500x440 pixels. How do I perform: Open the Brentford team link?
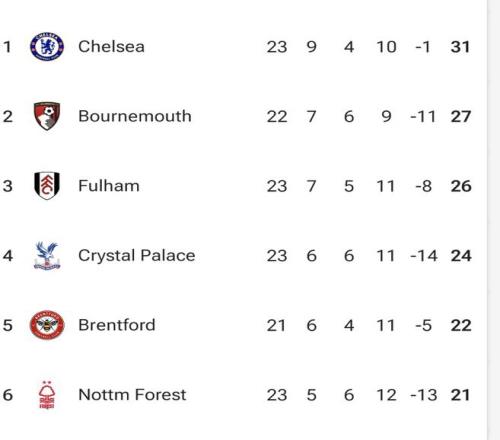[x=117, y=325]
